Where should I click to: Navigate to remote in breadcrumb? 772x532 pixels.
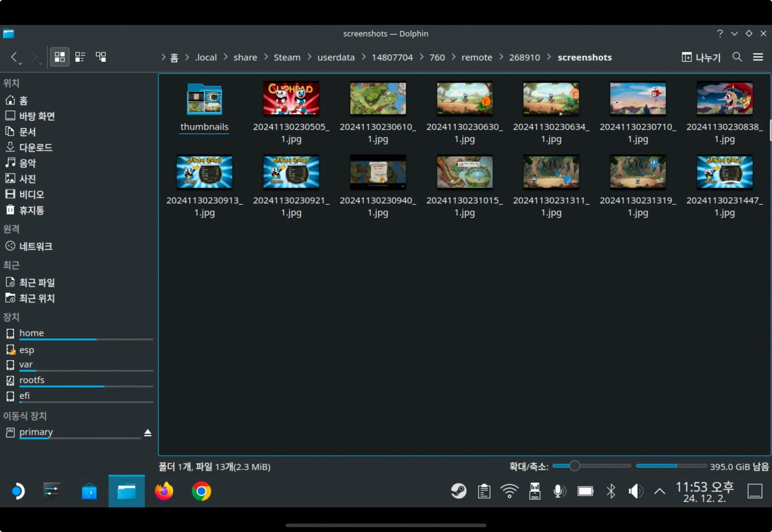477,57
